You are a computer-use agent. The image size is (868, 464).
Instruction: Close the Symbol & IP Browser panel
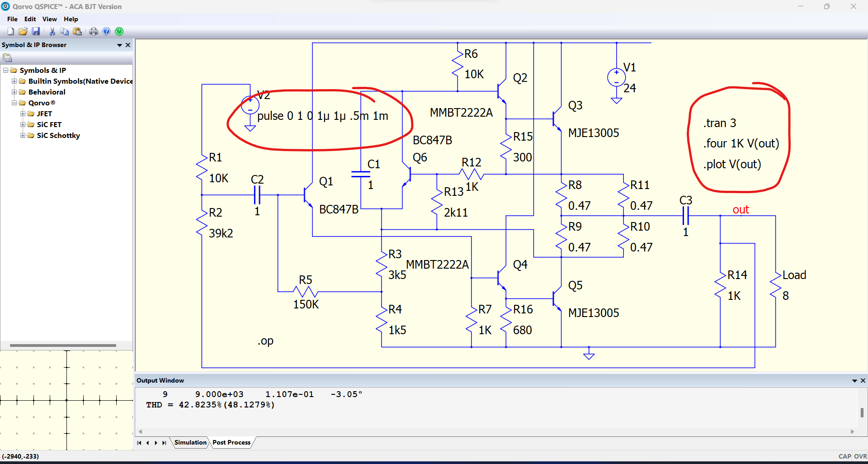click(x=128, y=45)
